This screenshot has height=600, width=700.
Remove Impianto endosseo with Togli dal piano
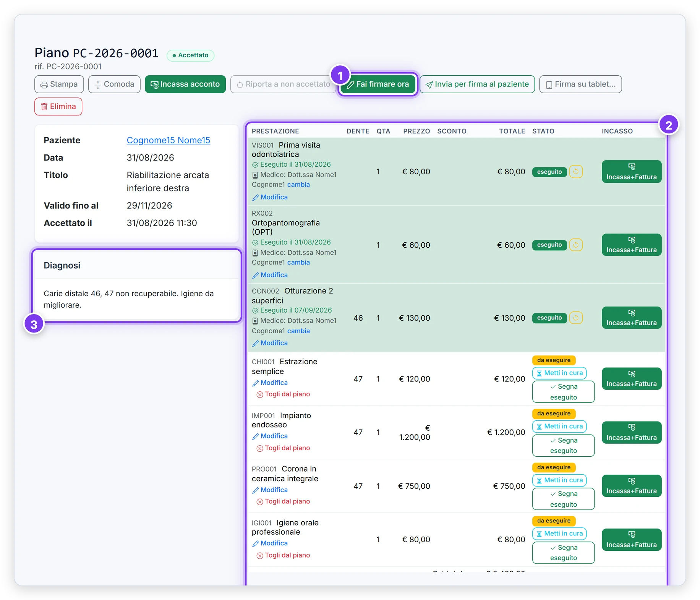tap(283, 448)
